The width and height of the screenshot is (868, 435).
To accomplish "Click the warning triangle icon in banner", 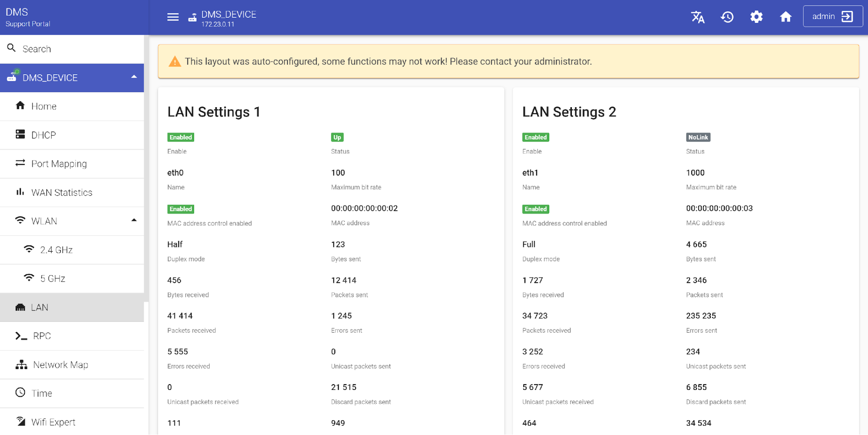I will (x=175, y=62).
